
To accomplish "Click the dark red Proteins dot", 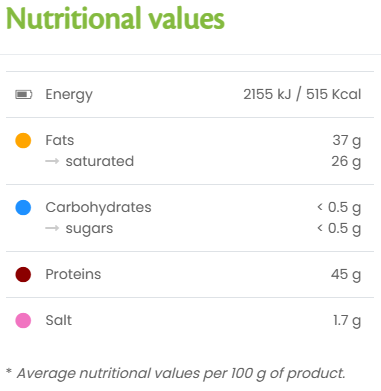I will pos(23,274).
